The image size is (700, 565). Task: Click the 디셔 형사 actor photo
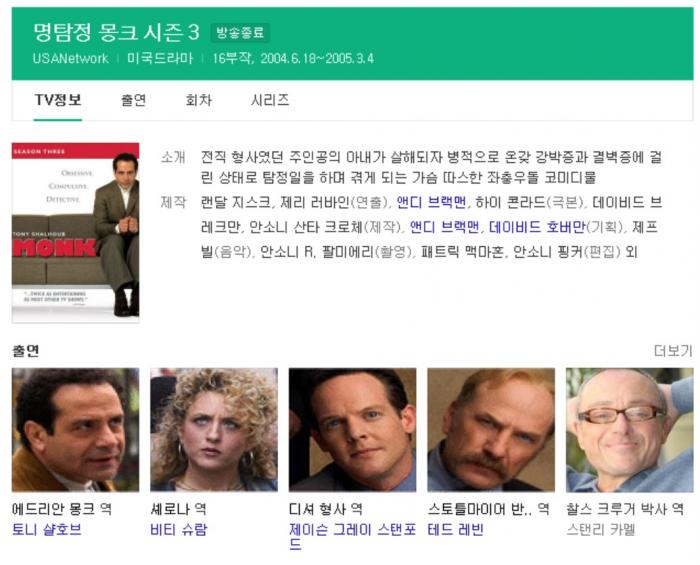click(352, 430)
